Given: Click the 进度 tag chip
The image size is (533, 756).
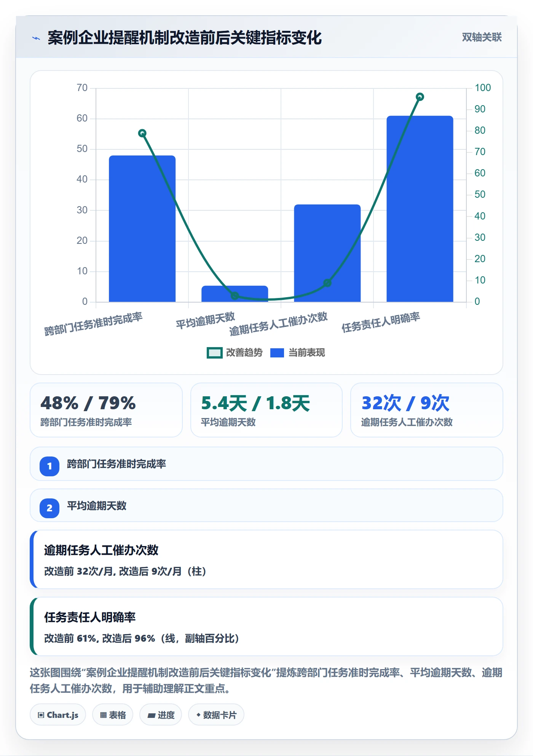Looking at the screenshot, I should pos(161,714).
